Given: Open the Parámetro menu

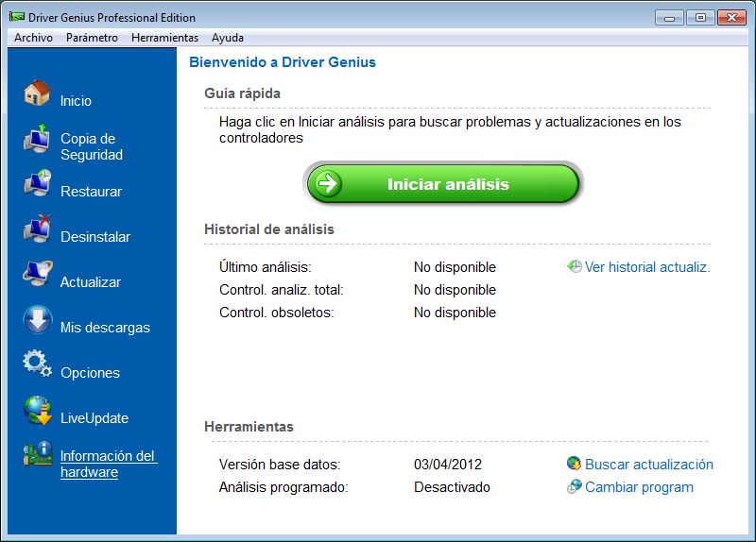Looking at the screenshot, I should coord(92,38).
